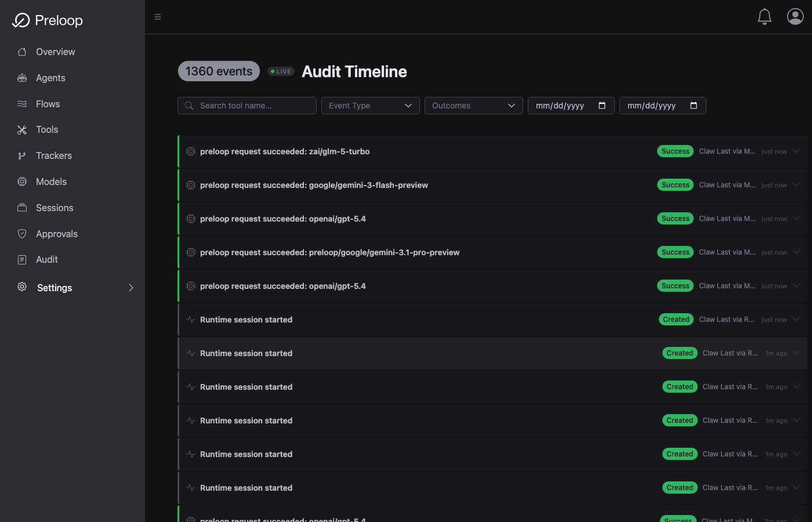Click chip icon beside zai/glm-5-turbo event
Image resolution: width=812 pixels, height=522 pixels.
tap(191, 151)
